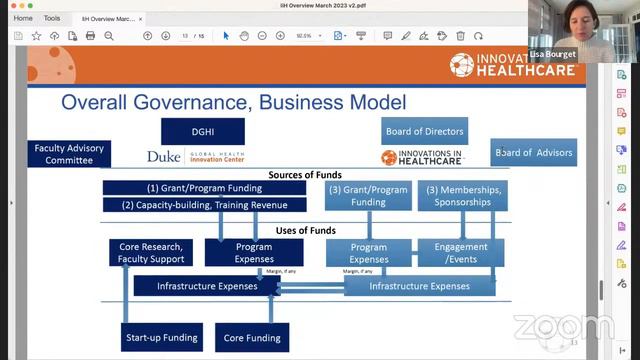This screenshot has width=640, height=360.
Task: Add a sticky note comment
Action: 388,36
